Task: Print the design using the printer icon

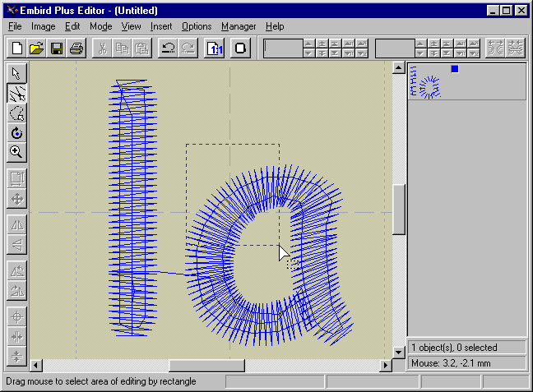Action: coord(76,48)
